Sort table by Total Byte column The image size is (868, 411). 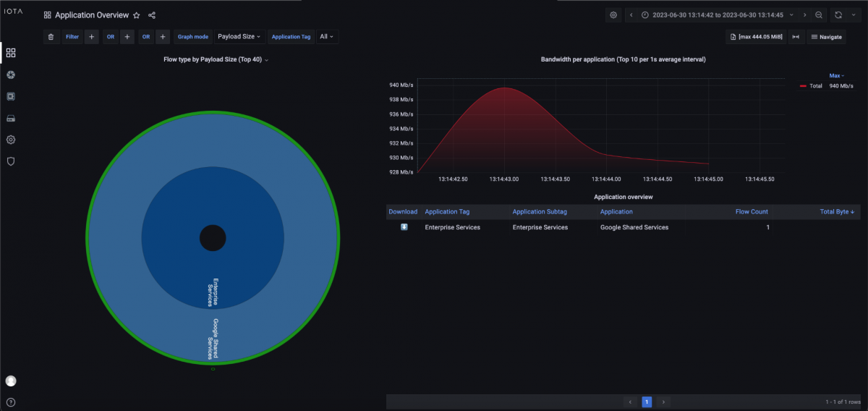[837, 212]
